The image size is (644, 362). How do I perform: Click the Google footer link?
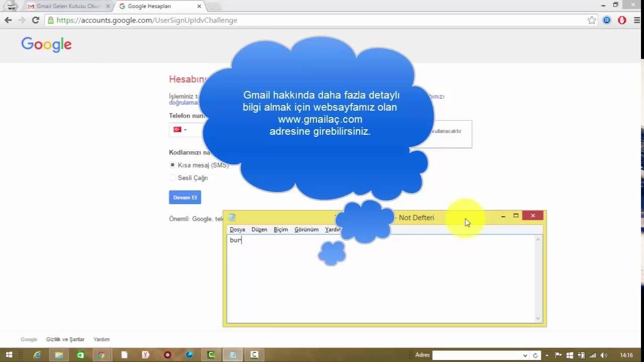coord(29,339)
